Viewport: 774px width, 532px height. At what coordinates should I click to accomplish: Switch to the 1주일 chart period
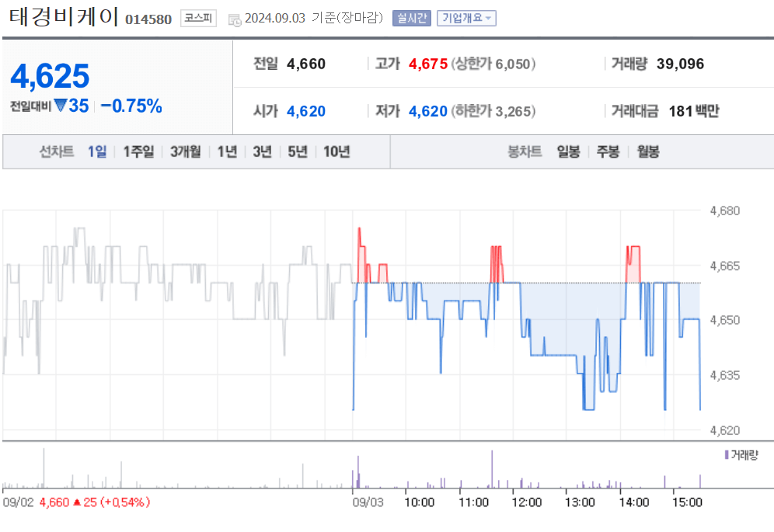[138, 151]
